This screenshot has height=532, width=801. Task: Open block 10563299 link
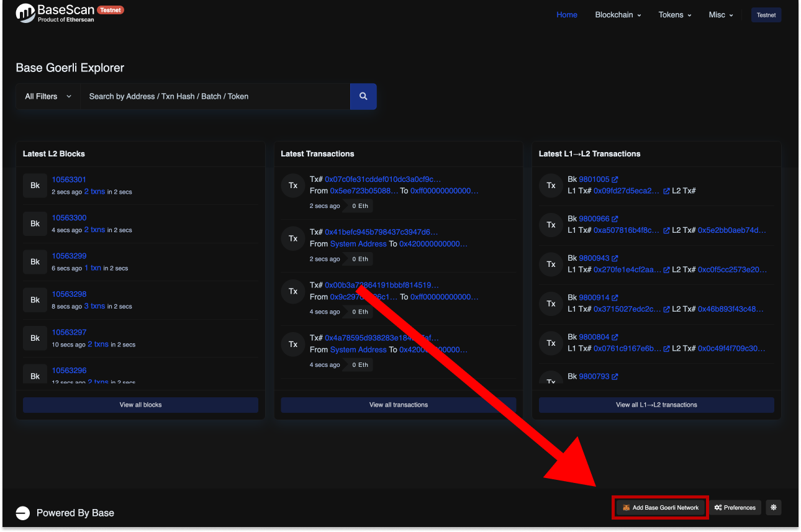(69, 256)
